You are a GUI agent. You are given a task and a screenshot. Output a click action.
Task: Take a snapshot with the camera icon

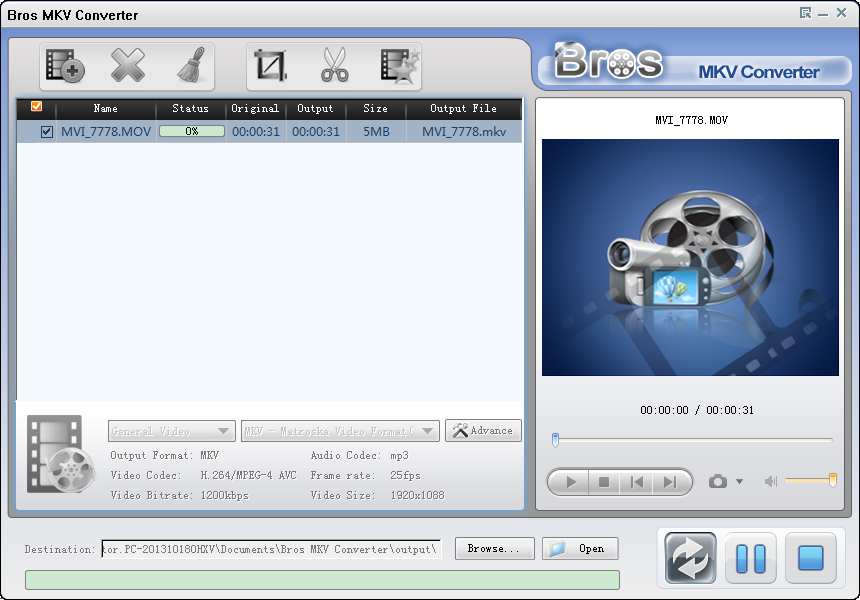(x=717, y=482)
